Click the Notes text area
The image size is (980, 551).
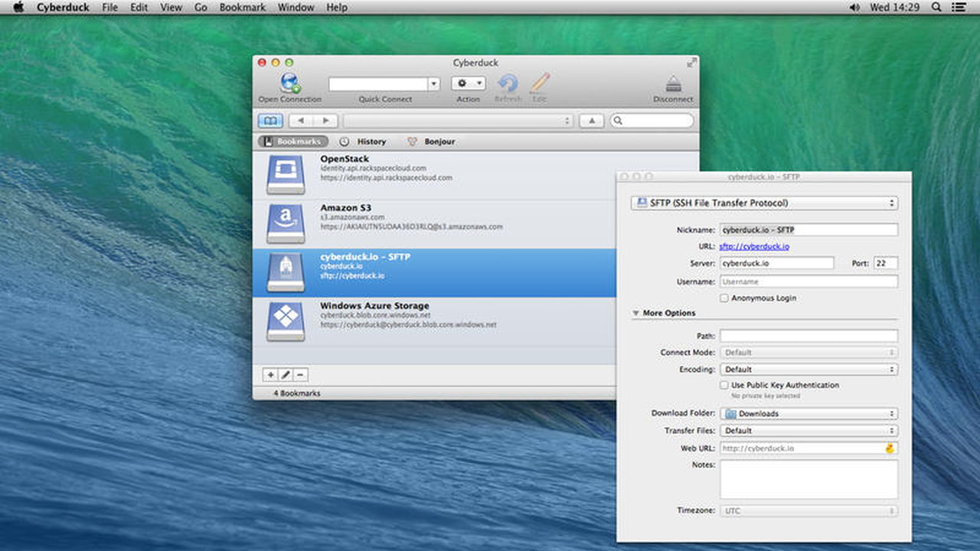click(x=808, y=480)
